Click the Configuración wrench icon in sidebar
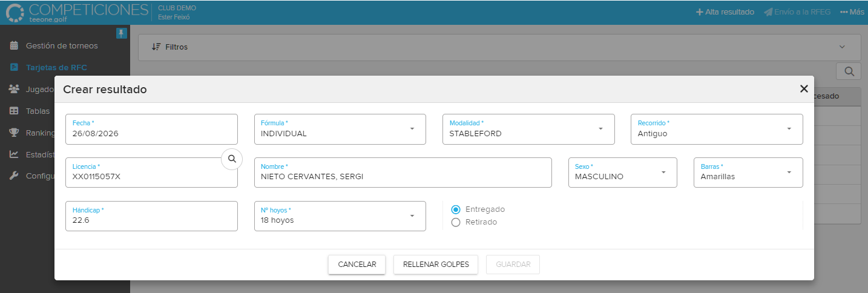This screenshot has height=293, width=868. pos(14,176)
